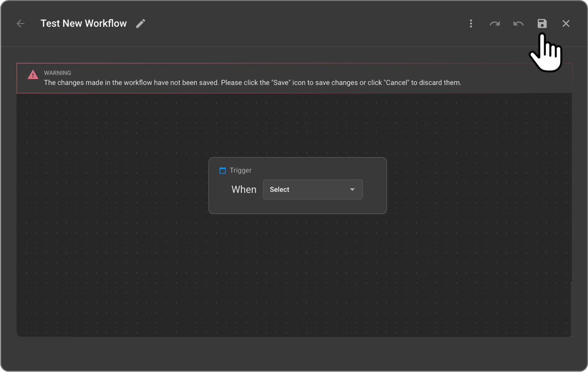Click the blue calendar Trigger icon
This screenshot has height=372, width=588.
pos(223,171)
